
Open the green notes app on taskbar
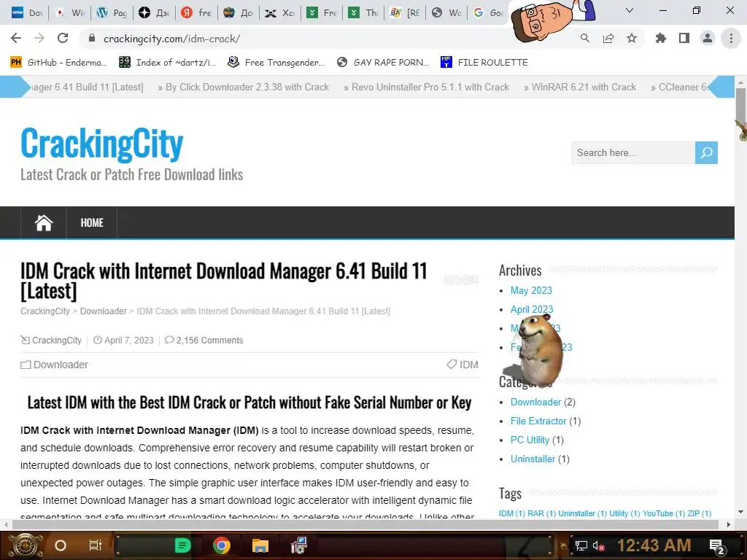(182, 545)
